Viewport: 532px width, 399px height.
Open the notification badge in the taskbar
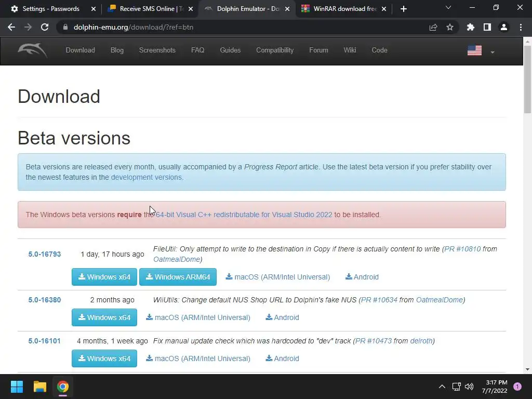click(x=517, y=387)
